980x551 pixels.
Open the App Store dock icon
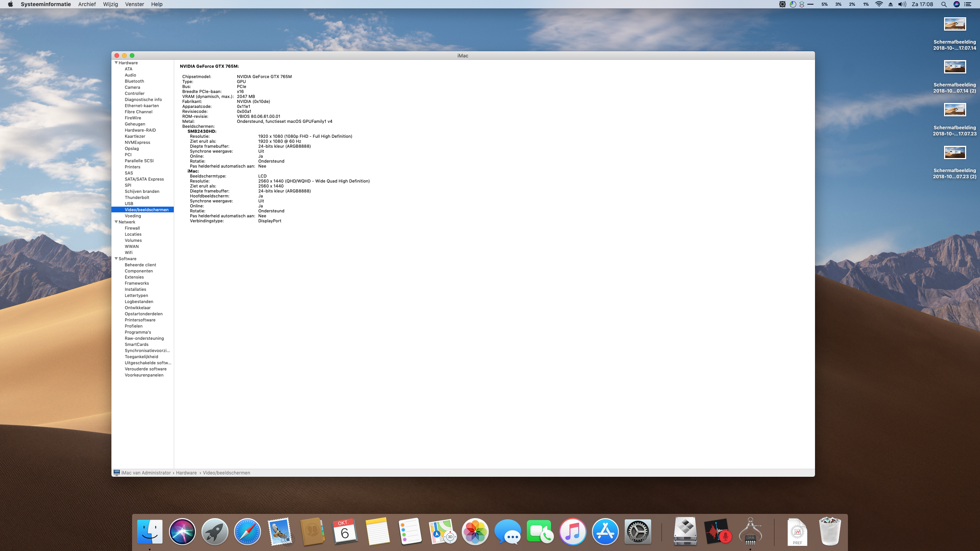[x=605, y=532]
